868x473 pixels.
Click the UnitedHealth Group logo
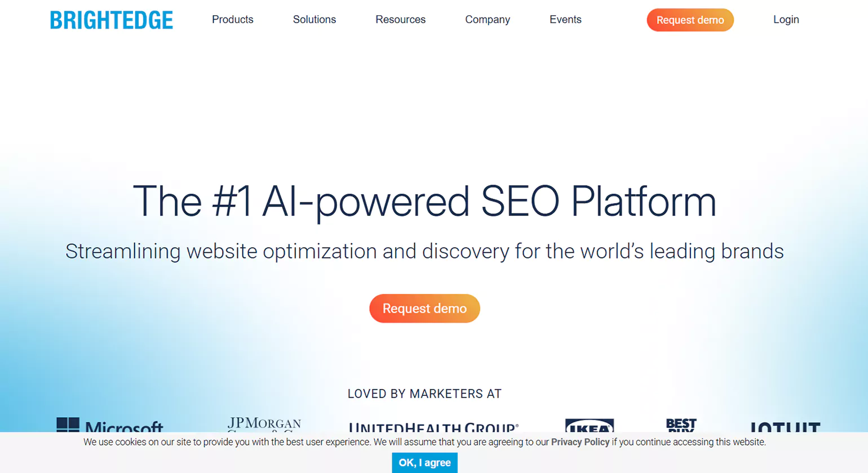click(433, 427)
